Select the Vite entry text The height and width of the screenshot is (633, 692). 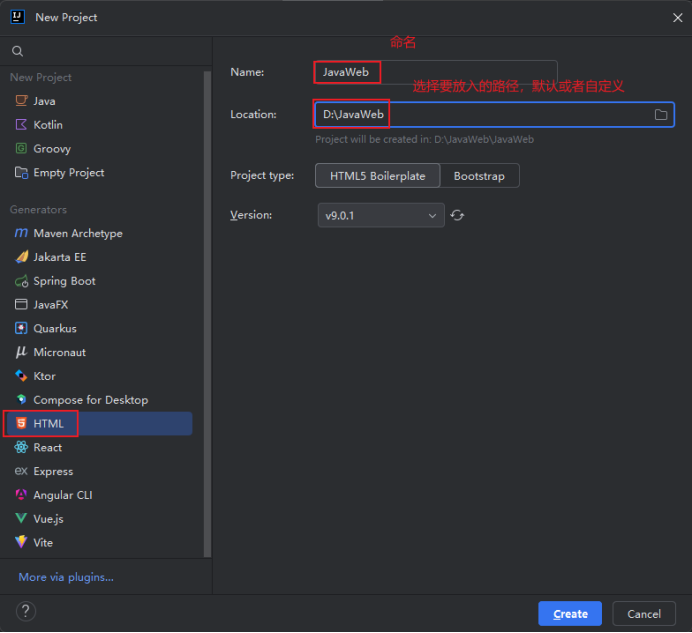[43, 543]
